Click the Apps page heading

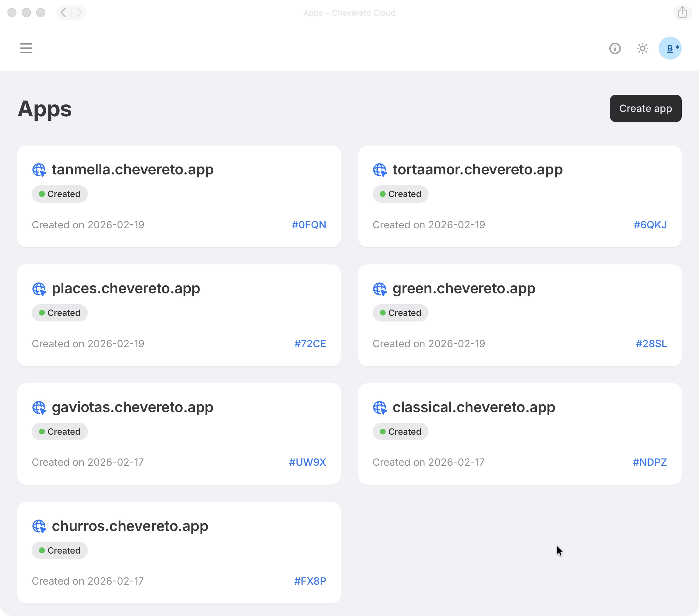pos(45,109)
